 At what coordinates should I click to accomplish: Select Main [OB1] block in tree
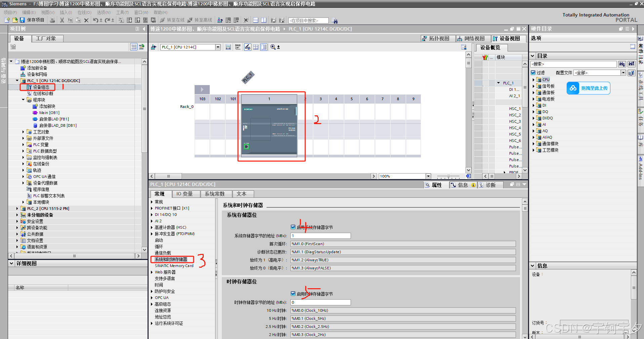(x=49, y=113)
